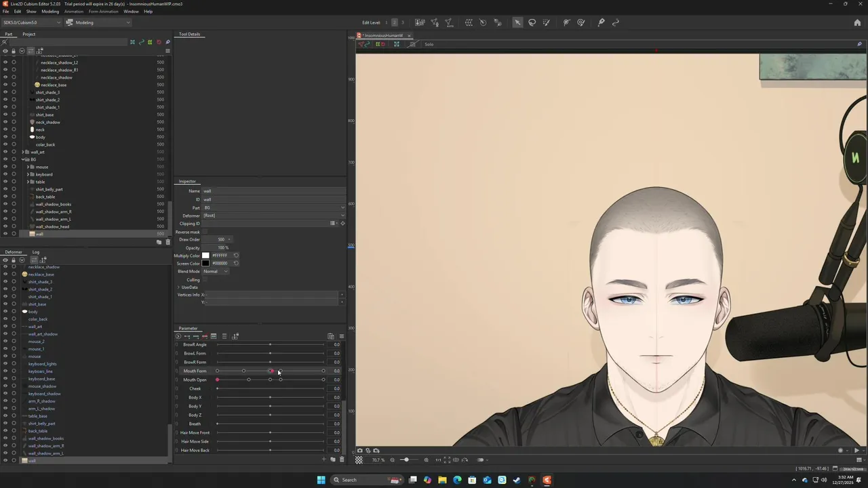Select Edit Level 2 button
The width and height of the screenshot is (868, 488).
[395, 22]
